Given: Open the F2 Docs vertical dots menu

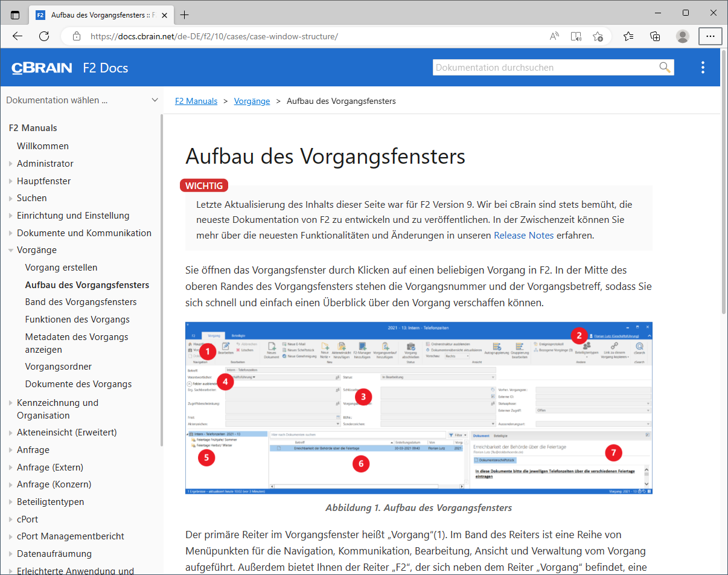Looking at the screenshot, I should (703, 68).
